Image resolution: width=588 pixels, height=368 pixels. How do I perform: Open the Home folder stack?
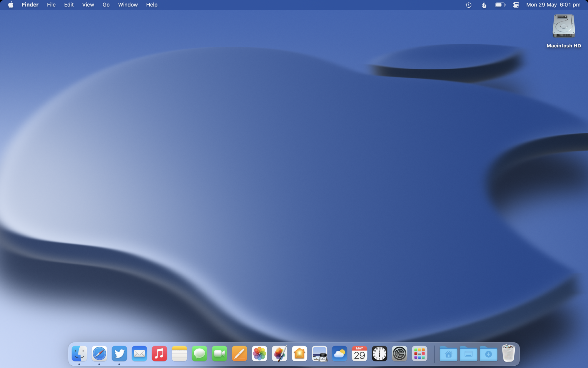(448, 354)
